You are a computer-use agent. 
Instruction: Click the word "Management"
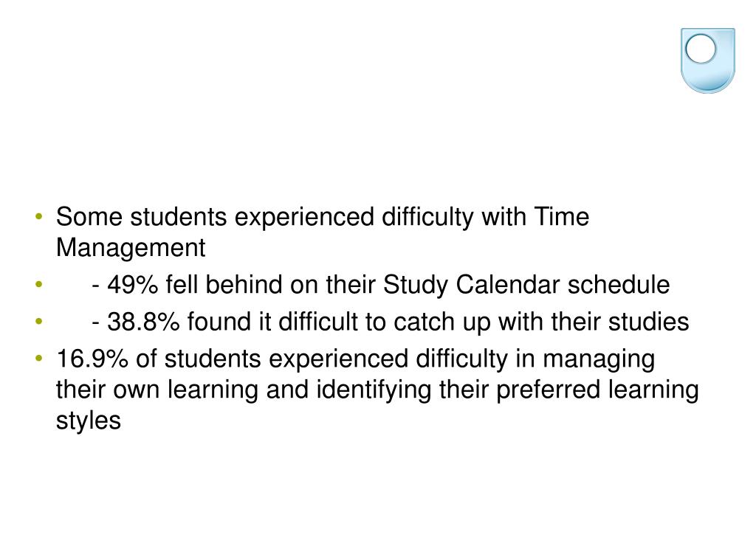click(131, 248)
